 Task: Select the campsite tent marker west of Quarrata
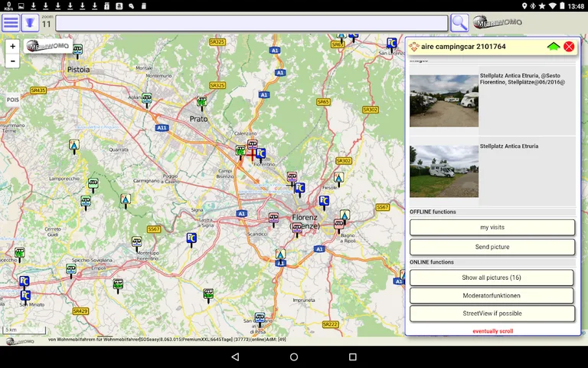pos(74,146)
